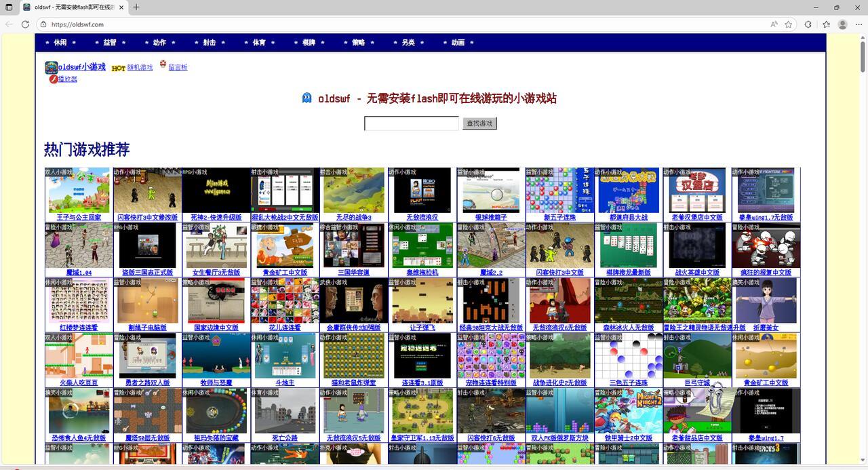This screenshot has height=470, width=868.
Task: Open the 动作 category menu
Action: (x=159, y=43)
